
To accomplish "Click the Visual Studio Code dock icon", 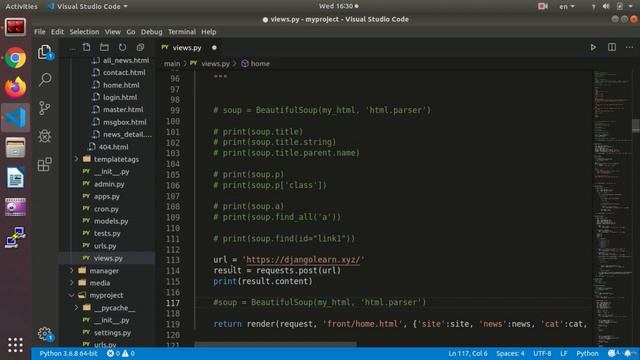I will 16,118.
